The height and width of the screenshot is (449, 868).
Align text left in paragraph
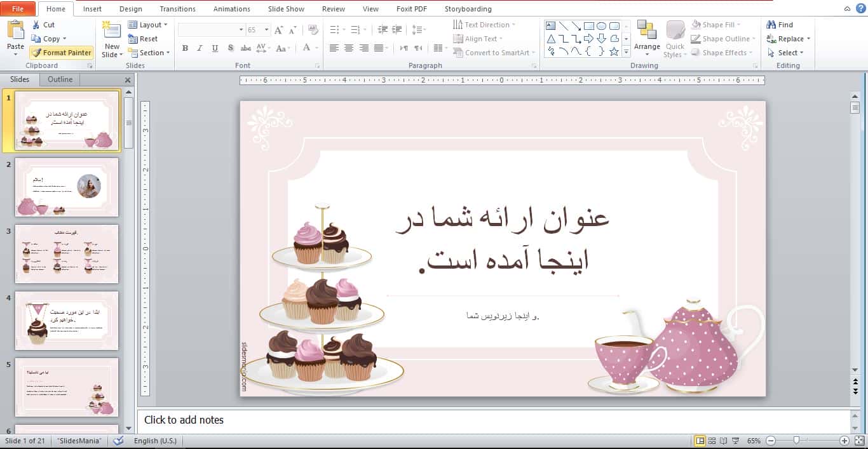pos(334,48)
